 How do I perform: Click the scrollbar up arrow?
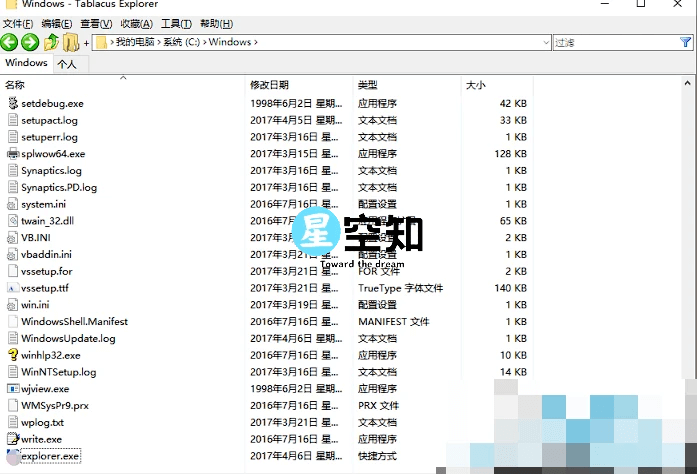(687, 83)
